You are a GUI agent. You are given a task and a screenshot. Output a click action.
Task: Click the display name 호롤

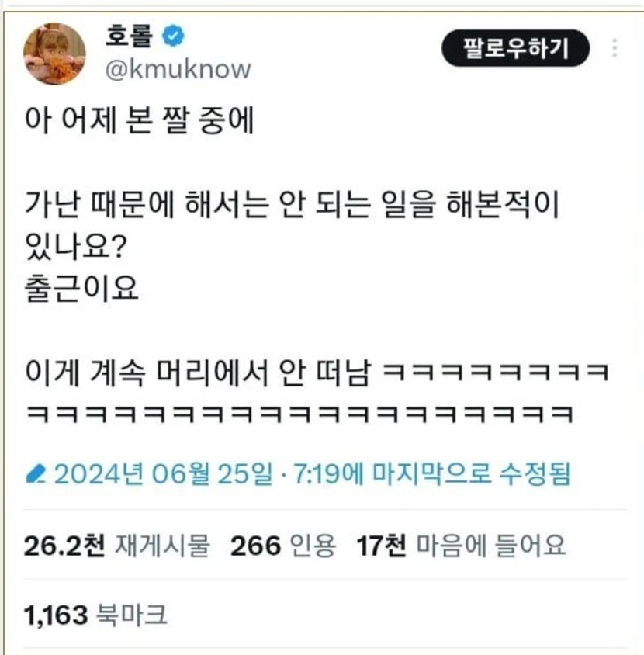130,36
